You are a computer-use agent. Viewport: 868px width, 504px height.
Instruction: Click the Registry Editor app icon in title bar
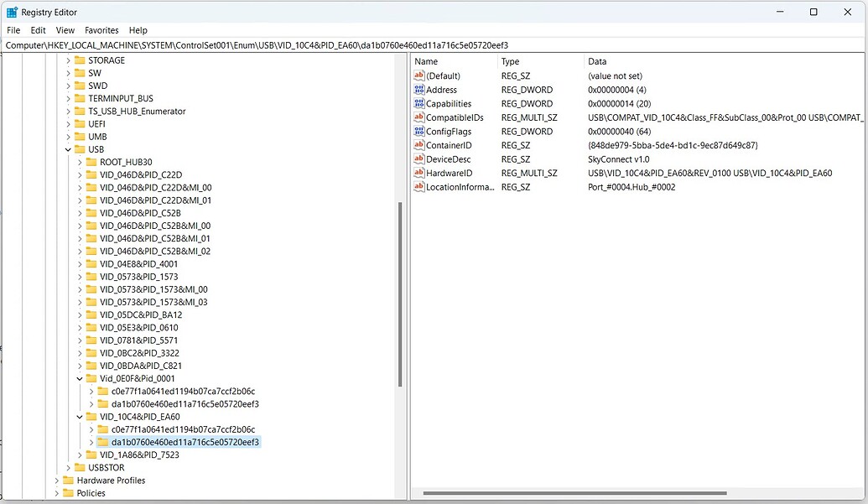click(12, 12)
